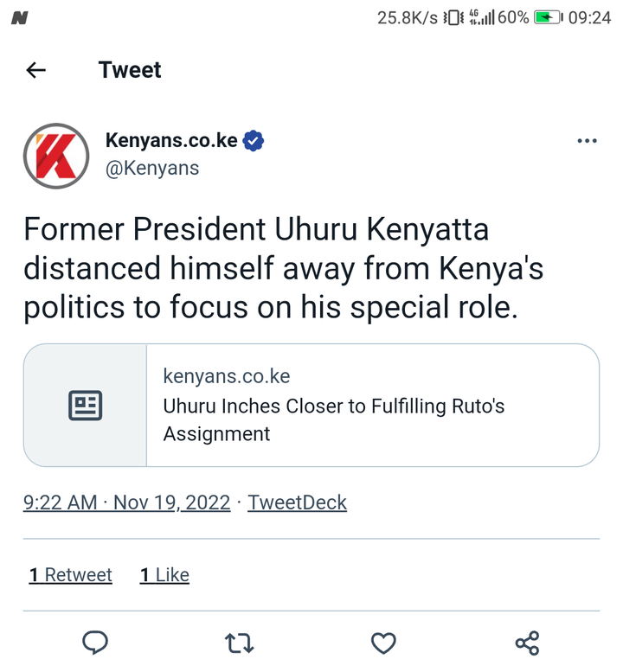Go back using the arrow icon
The width and height of the screenshot is (623, 672).
(x=36, y=70)
